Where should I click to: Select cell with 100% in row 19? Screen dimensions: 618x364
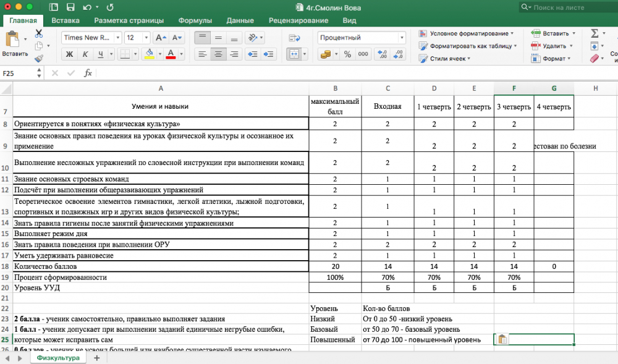[x=335, y=277]
